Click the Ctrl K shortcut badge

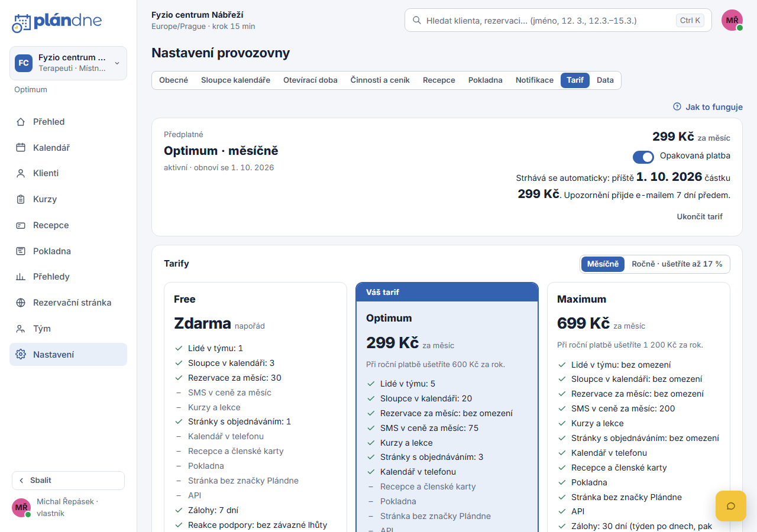[690, 20]
